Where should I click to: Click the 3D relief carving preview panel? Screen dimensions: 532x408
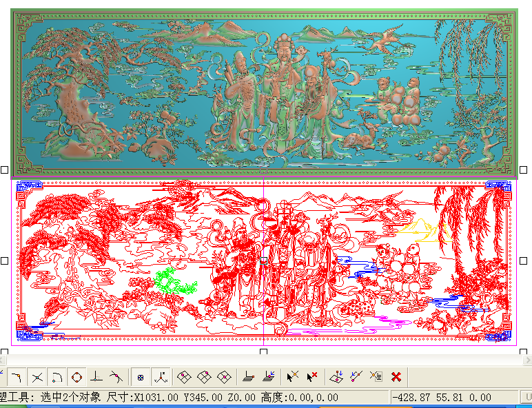[265, 92]
